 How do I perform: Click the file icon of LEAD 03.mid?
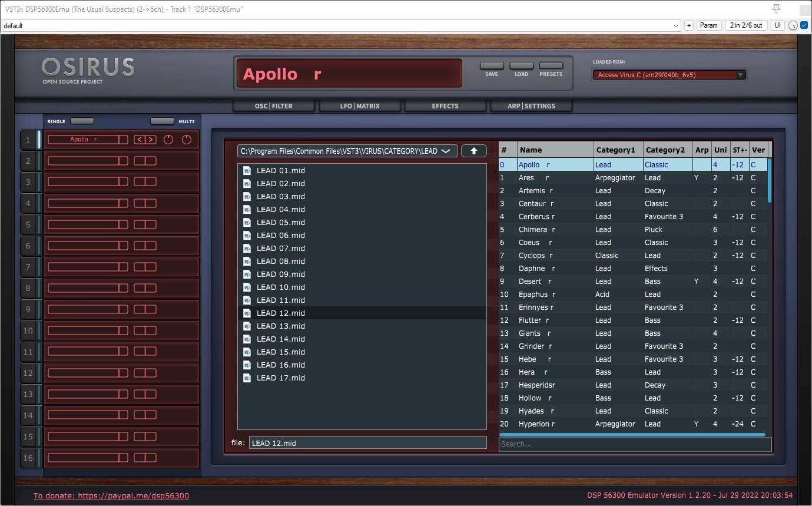pos(247,197)
